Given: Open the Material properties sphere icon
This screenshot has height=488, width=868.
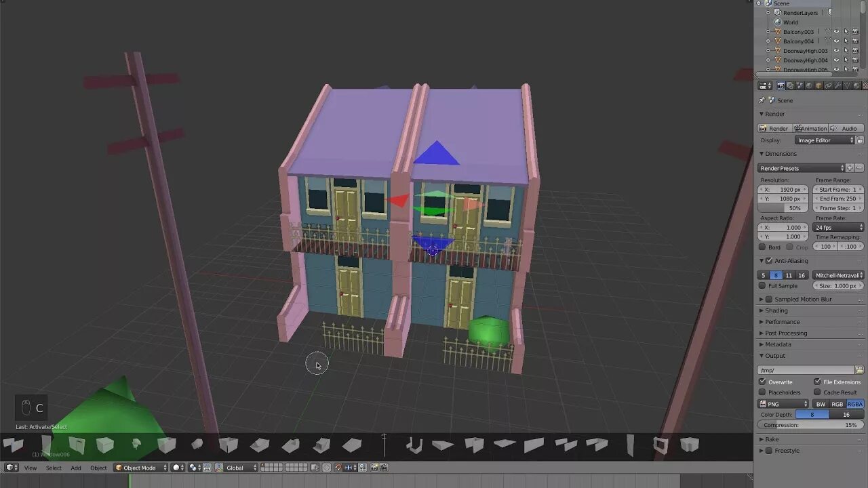Looking at the screenshot, I should [856, 85].
